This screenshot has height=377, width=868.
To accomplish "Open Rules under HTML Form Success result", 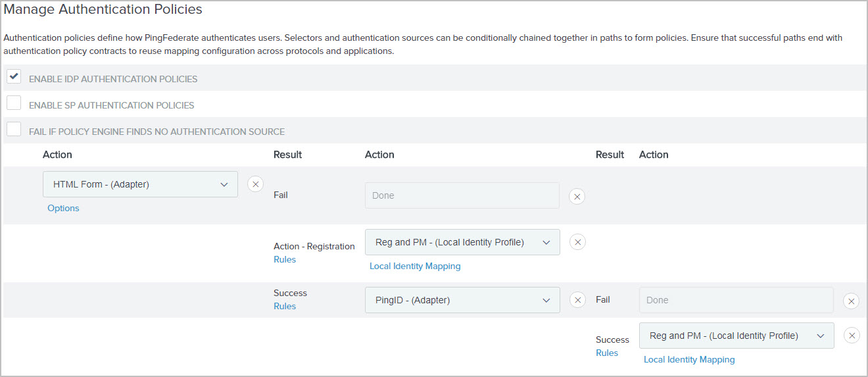I will (x=285, y=306).
